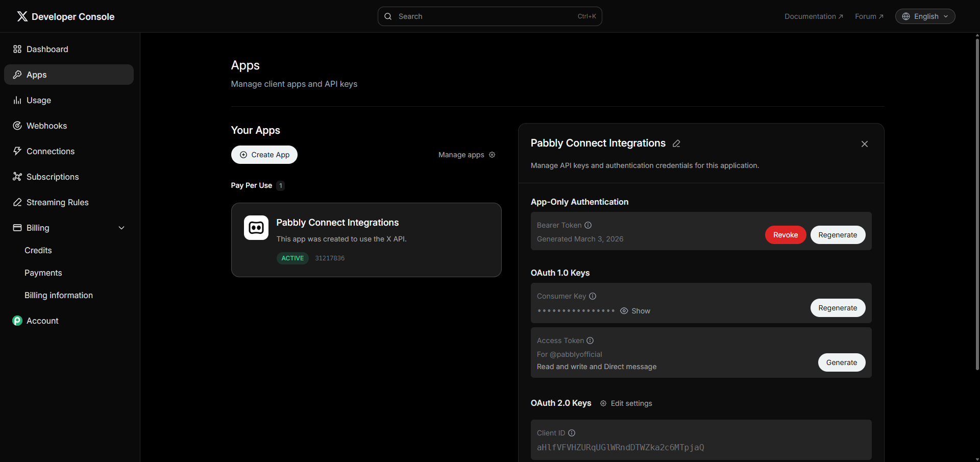The image size is (980, 462).
Task: Click the info icon next to Bearer Token
Action: coord(588,225)
